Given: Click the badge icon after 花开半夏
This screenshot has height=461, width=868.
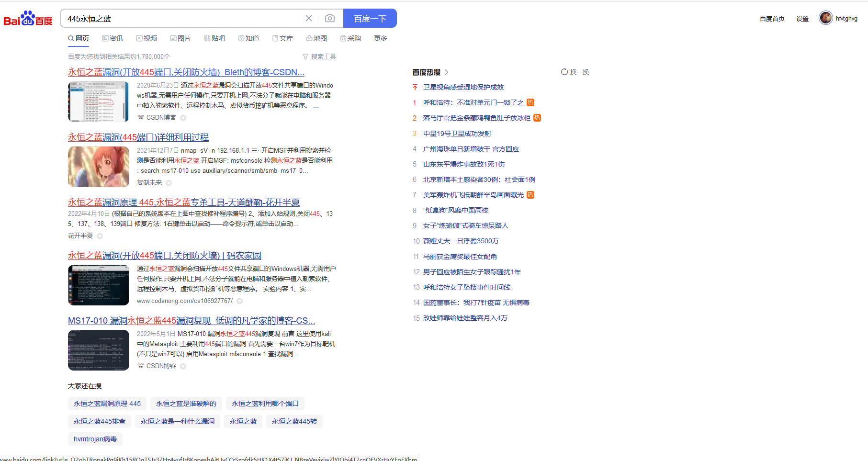Looking at the screenshot, I should pos(100,236).
